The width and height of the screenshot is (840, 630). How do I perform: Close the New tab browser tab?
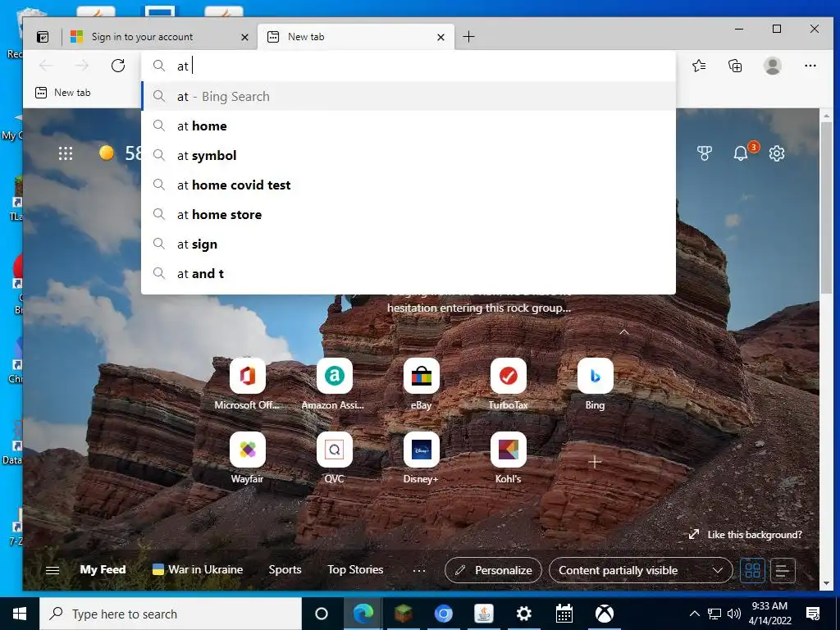pos(441,37)
